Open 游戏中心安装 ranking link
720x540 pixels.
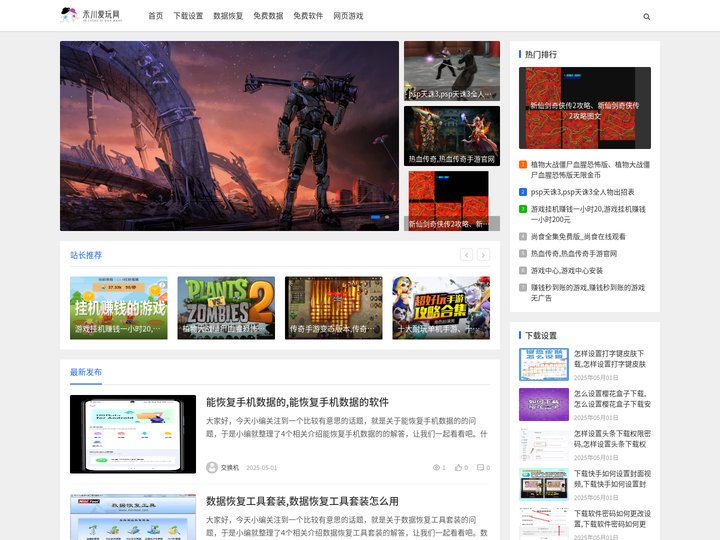click(x=567, y=270)
